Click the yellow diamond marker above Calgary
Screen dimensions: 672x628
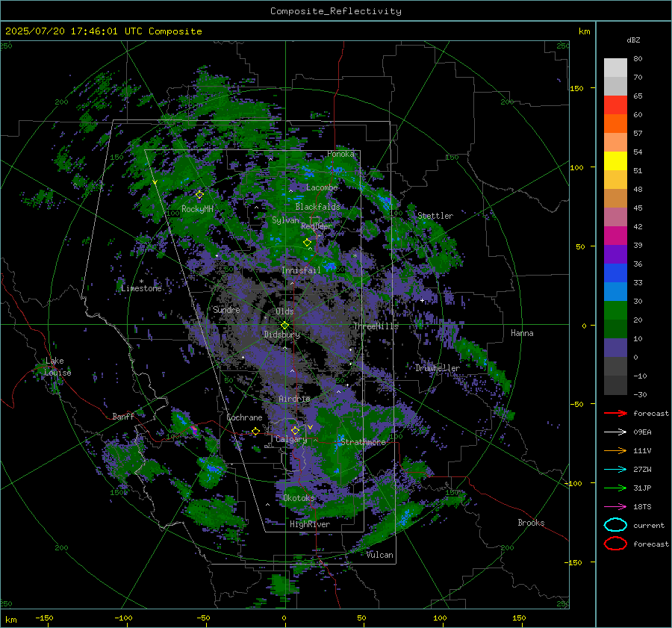295,430
